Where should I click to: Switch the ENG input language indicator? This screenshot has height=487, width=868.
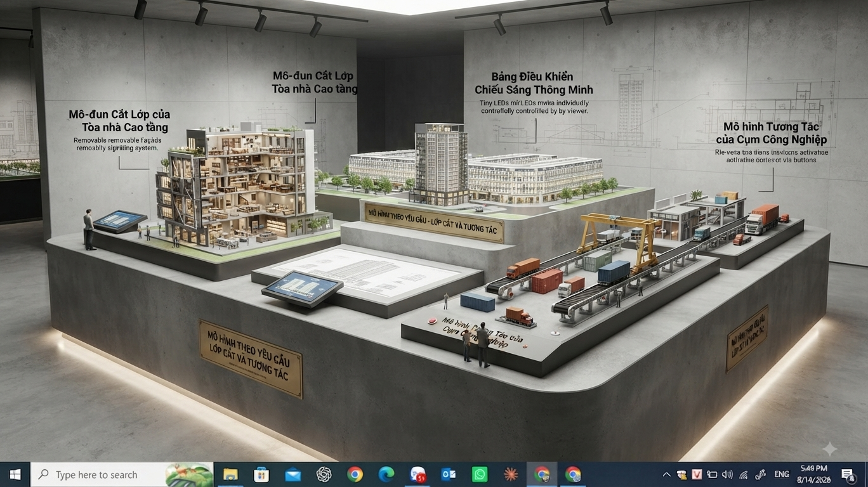[x=782, y=474]
